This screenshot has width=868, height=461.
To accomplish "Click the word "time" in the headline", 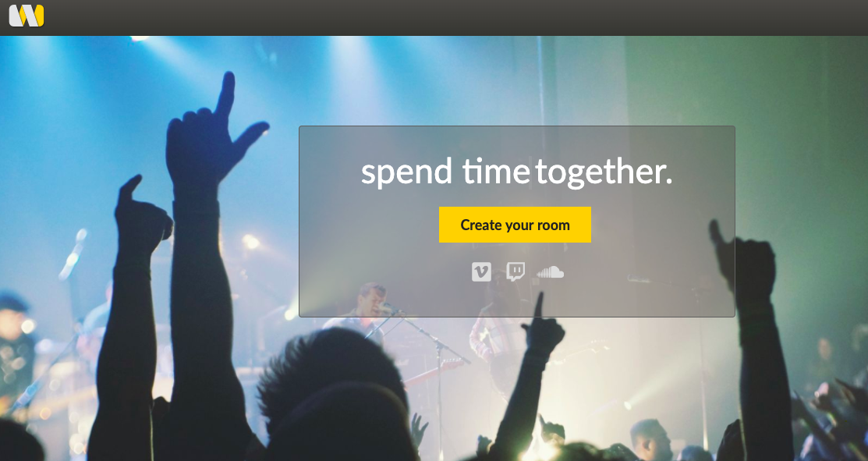I will point(496,171).
